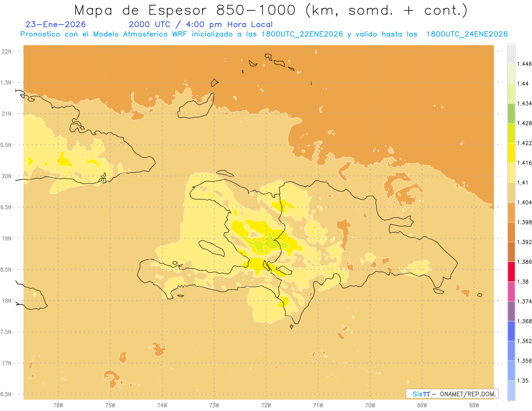Click the 21N latitude label

point(7,114)
